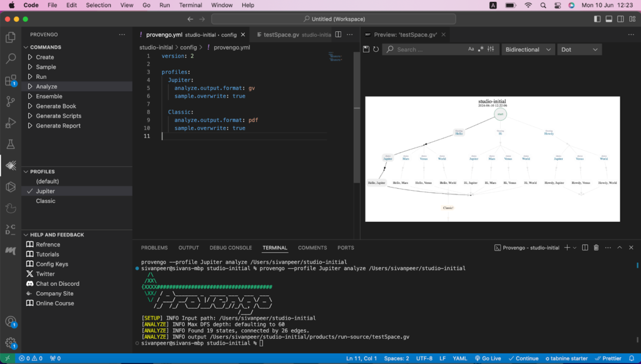Image resolution: width=641 pixels, height=364 pixels.
Task: Toggle regular expression in preview search
Action: coord(481,49)
